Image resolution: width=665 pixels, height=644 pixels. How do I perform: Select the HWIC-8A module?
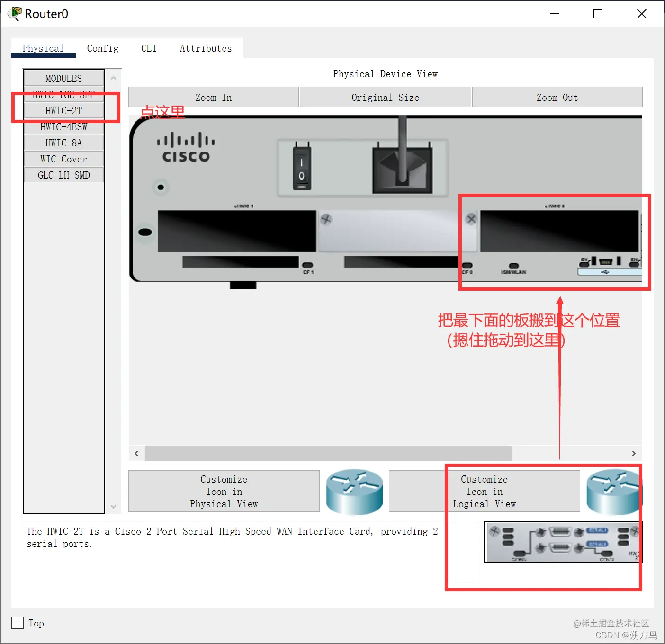point(64,143)
